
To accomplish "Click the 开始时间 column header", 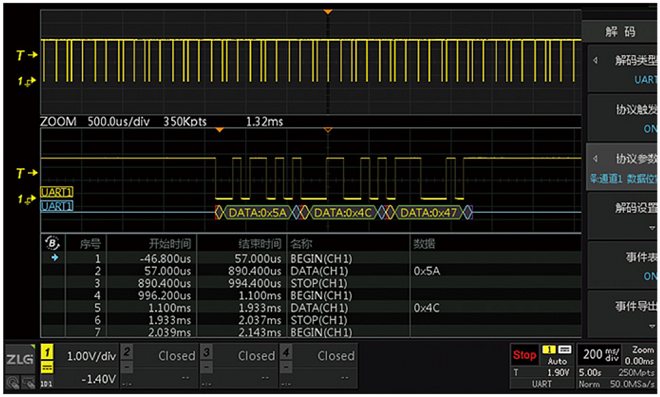I will [x=170, y=244].
